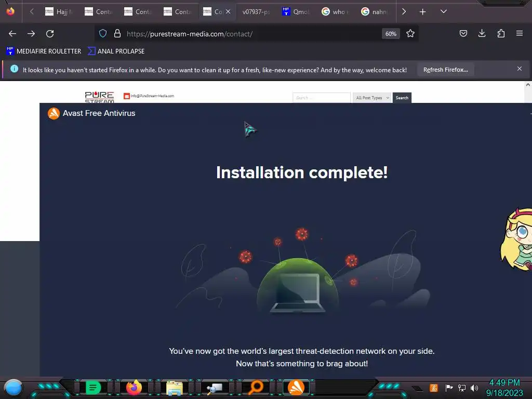This screenshot has width=532, height=399.
Task: Click the website Search button
Action: pos(402,98)
